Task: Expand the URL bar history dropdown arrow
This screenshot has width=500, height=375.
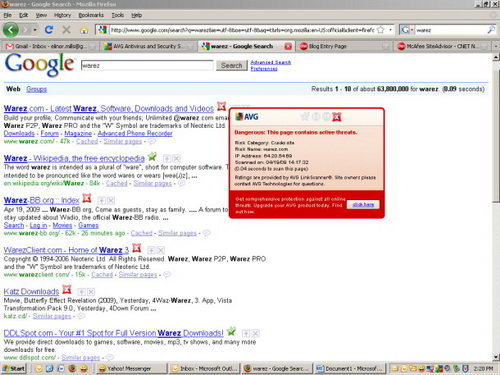Action: click(x=390, y=30)
